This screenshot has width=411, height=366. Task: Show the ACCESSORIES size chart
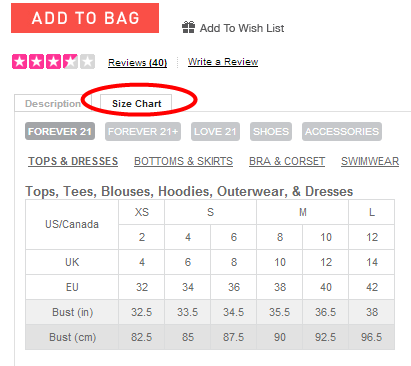342,131
